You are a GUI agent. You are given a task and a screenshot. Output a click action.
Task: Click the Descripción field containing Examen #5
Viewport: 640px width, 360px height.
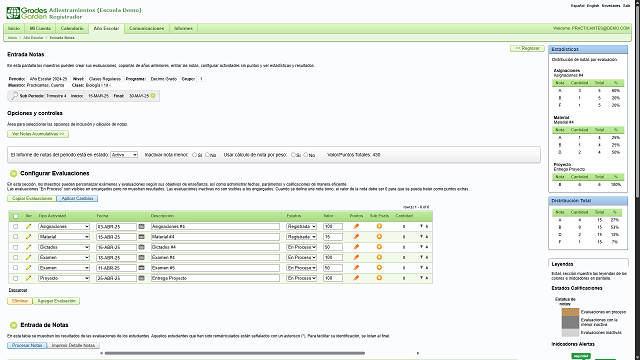pyautogui.click(x=216, y=268)
